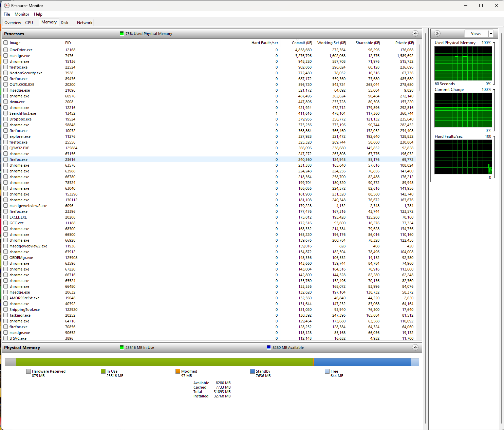Click the light blue Free legend swatch
This screenshot has height=430, width=504.
[327, 371]
